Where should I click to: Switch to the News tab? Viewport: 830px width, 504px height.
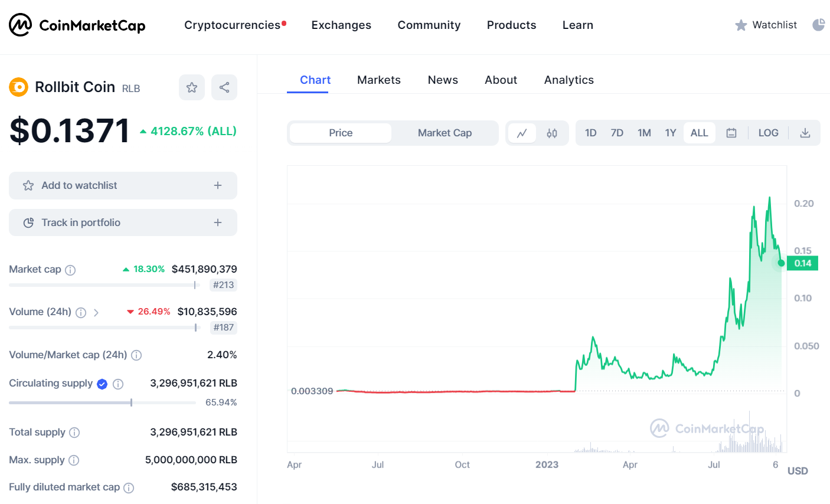pyautogui.click(x=443, y=80)
